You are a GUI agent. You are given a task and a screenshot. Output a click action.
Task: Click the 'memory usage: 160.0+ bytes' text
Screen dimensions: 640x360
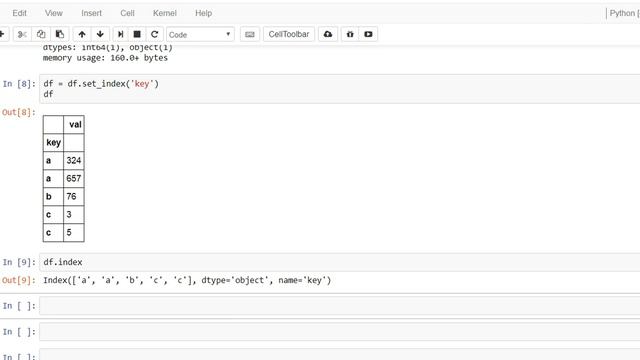(x=105, y=58)
